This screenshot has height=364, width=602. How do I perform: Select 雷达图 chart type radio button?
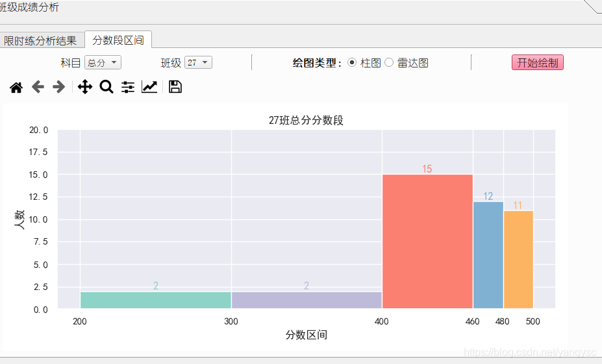point(389,62)
